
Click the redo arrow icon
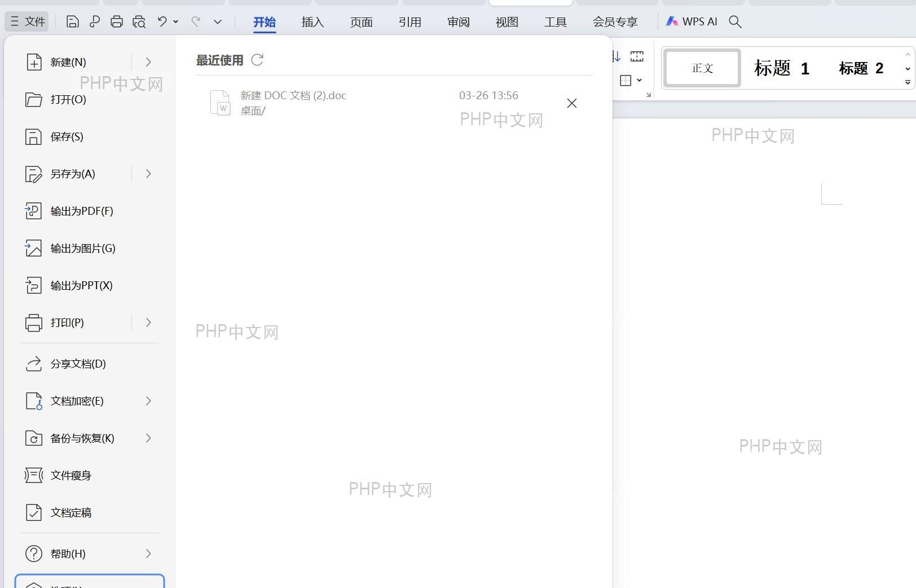[x=196, y=21]
